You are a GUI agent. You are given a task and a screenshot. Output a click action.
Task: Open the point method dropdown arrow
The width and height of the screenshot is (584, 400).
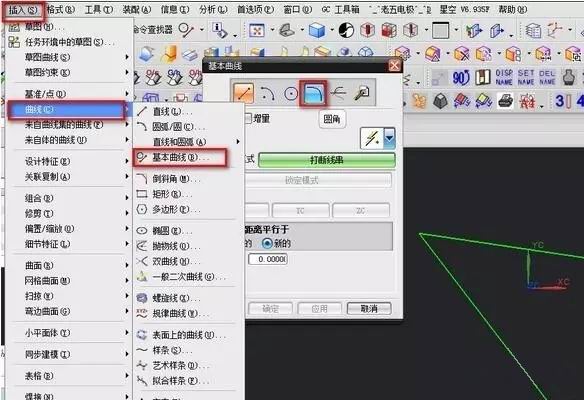coord(389,138)
